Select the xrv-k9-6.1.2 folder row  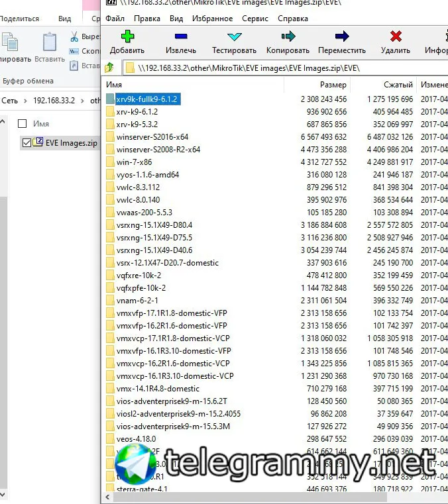pos(137,112)
